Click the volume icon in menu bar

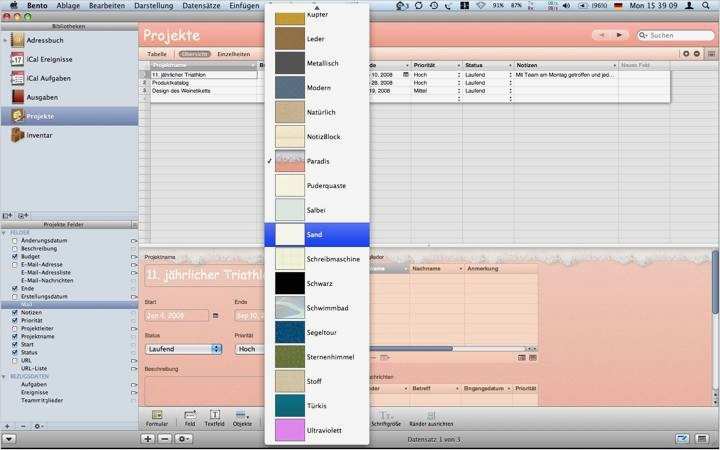(x=566, y=6)
